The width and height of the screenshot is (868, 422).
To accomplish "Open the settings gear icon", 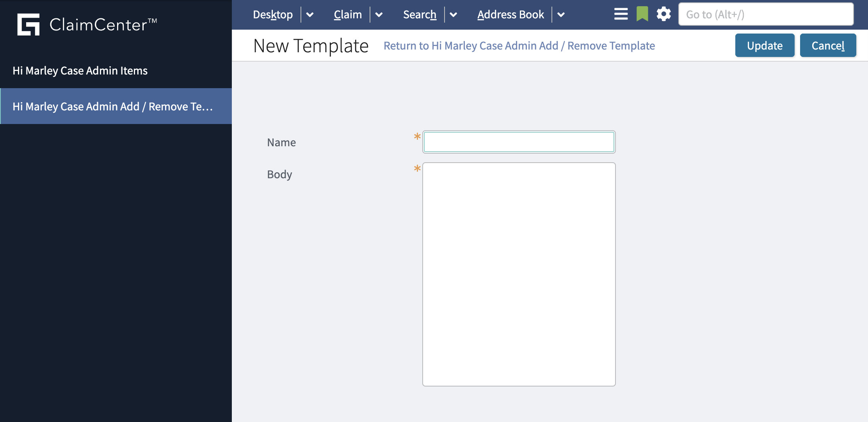I will point(663,14).
